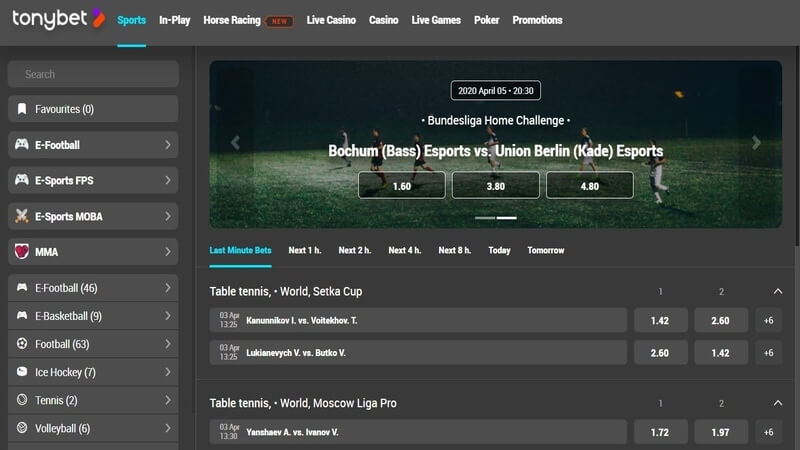
Task: Show +6 markets for Kanunnikov vs Voitekhov
Action: tap(768, 320)
